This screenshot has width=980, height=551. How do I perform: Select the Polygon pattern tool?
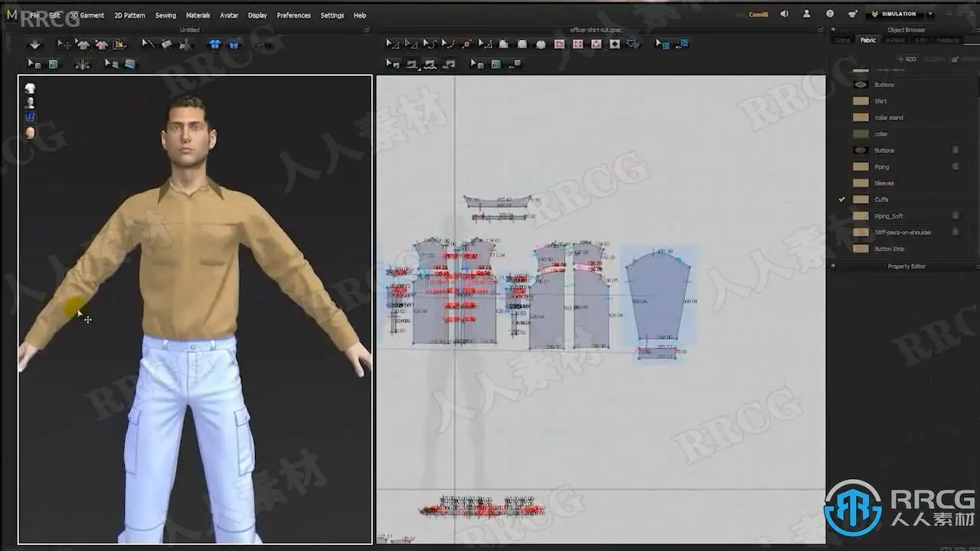504,44
